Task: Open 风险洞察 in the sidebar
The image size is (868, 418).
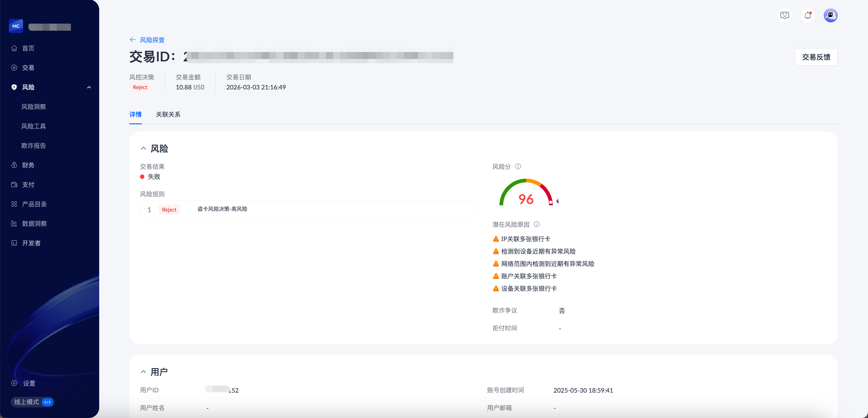Action: [x=33, y=107]
